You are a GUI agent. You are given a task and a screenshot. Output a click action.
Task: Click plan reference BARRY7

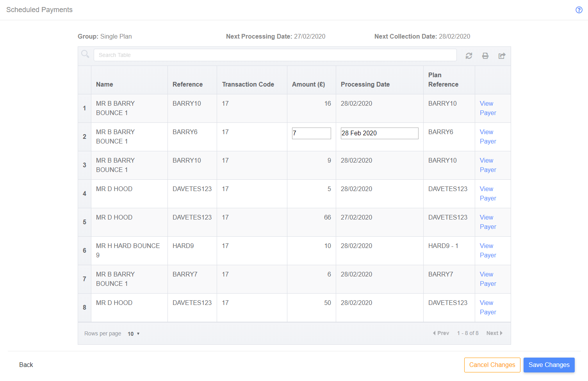(x=441, y=274)
